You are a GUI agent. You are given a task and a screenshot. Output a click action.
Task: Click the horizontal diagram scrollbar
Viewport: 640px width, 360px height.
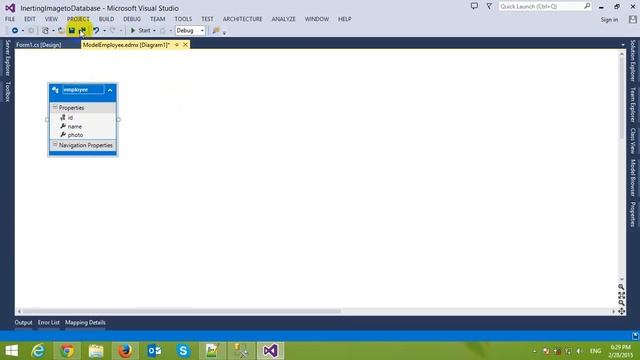pyautogui.click(x=182, y=311)
